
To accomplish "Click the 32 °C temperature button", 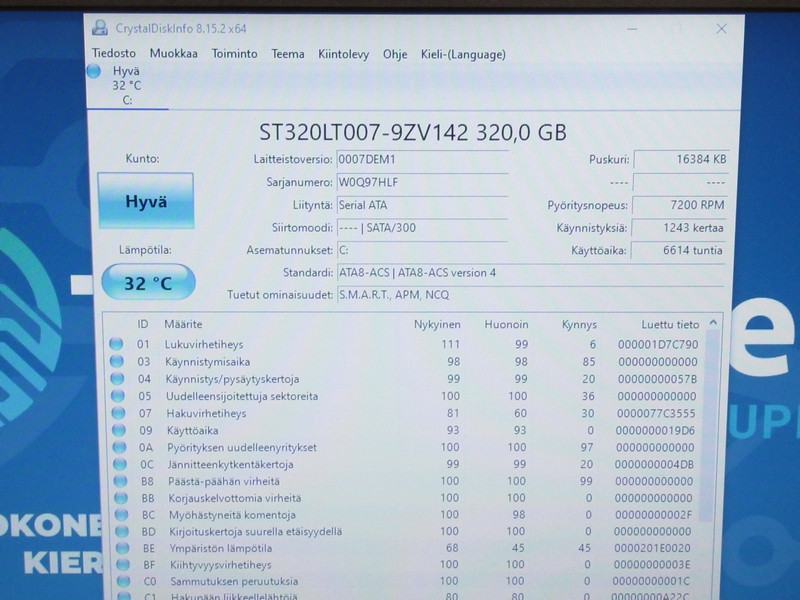I will click(x=148, y=283).
